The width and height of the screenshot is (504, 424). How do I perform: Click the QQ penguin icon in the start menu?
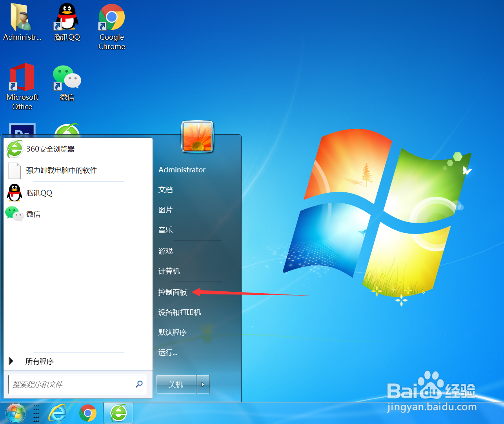[15, 193]
